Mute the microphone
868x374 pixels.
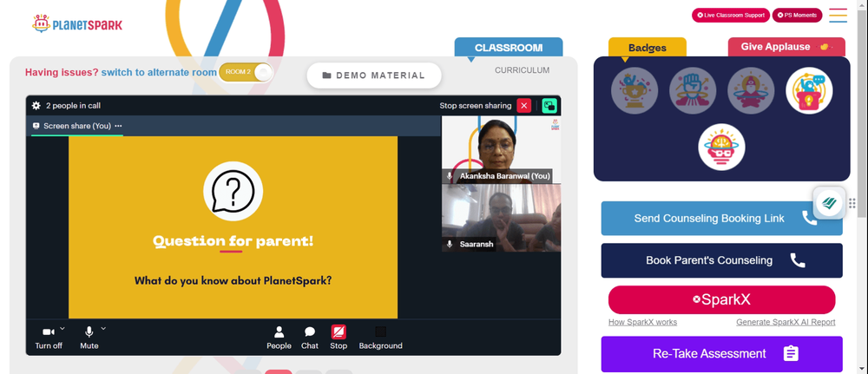(x=89, y=338)
